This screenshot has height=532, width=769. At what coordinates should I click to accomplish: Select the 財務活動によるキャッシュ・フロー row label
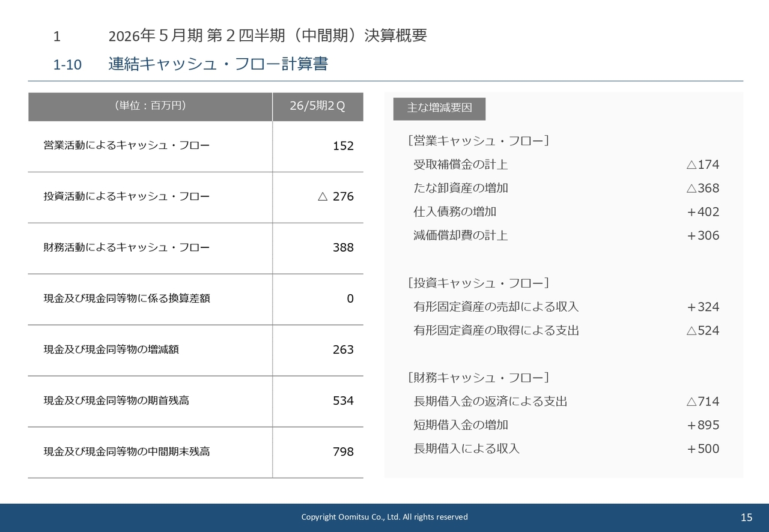[x=127, y=247]
